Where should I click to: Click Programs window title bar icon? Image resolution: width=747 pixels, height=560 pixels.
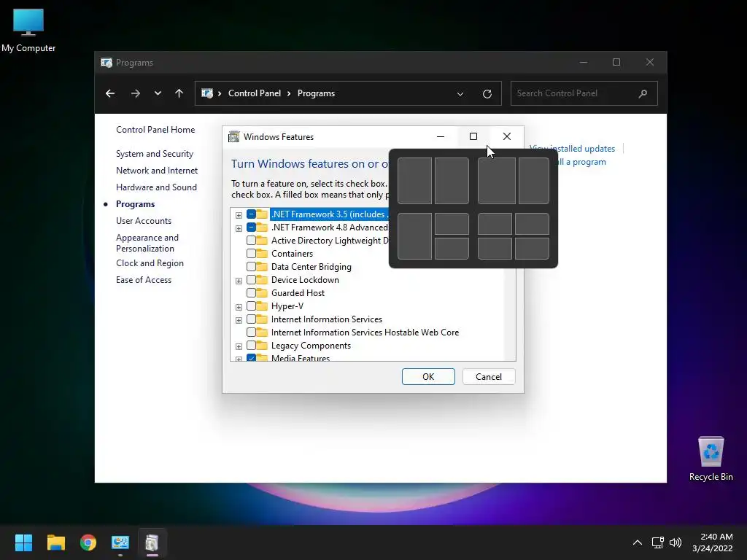tap(107, 63)
